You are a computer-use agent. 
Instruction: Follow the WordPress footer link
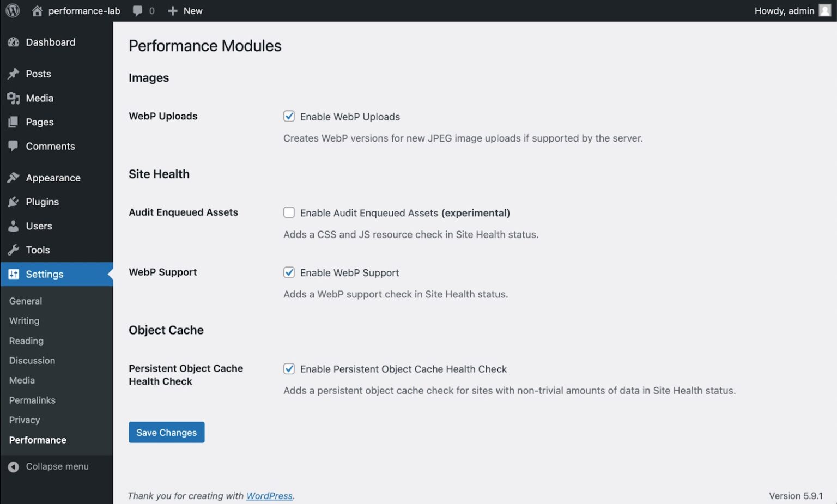[269, 496]
